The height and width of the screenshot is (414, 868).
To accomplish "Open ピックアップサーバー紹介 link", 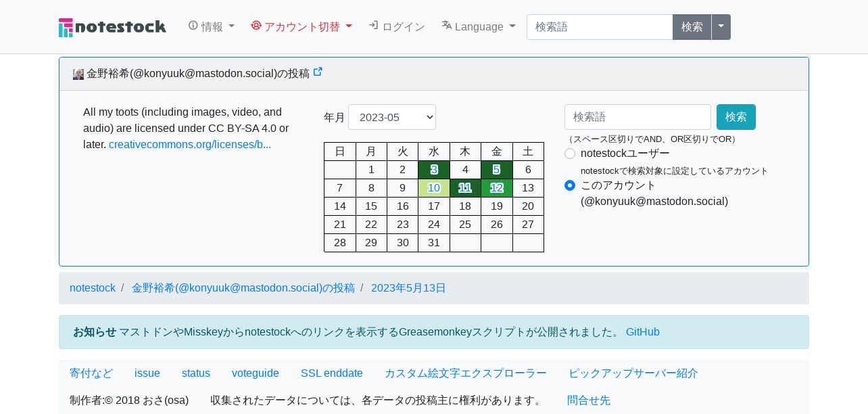I will click(x=633, y=373).
